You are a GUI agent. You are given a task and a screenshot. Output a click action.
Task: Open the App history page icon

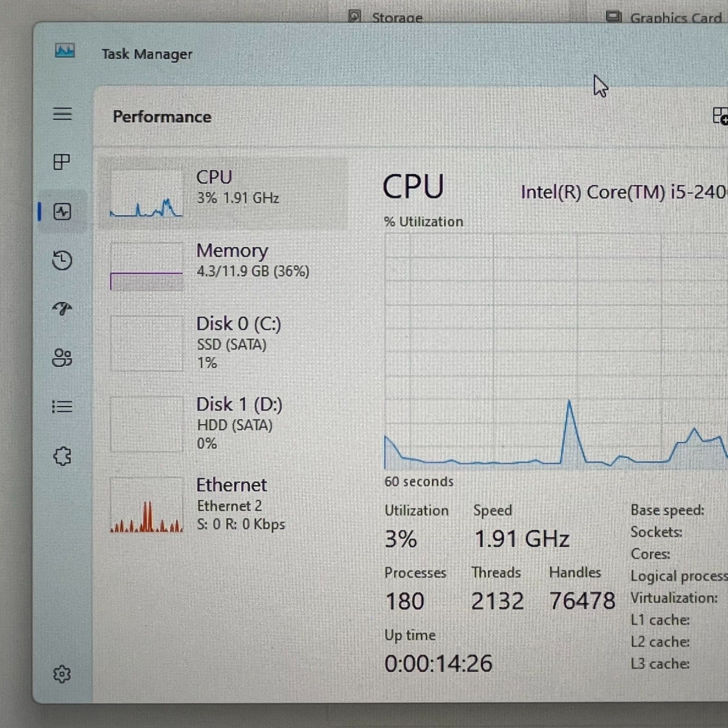coord(62,260)
